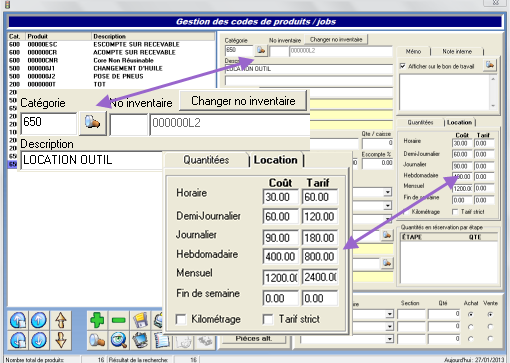Select Vente radio in third Section row
The width and height of the screenshot is (510, 363).
(x=490, y=339)
